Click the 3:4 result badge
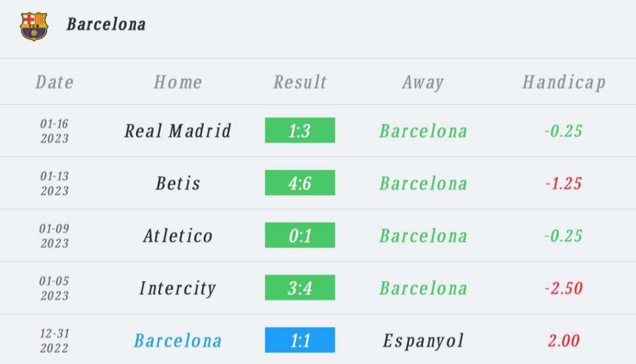 [300, 288]
